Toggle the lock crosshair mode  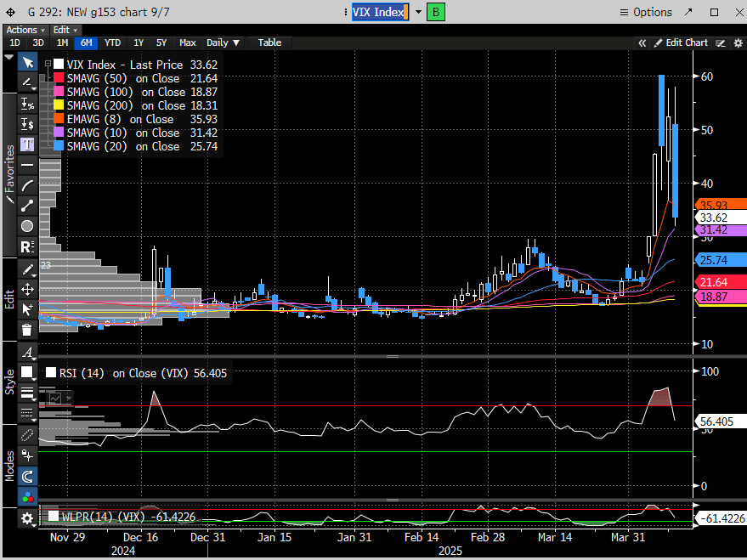pyautogui.click(x=27, y=456)
